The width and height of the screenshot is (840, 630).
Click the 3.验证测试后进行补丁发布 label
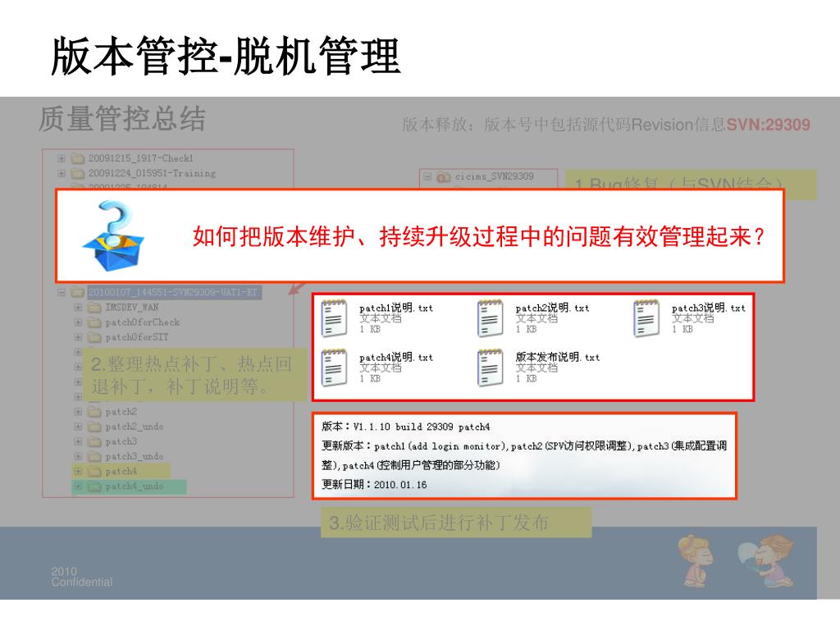[439, 523]
